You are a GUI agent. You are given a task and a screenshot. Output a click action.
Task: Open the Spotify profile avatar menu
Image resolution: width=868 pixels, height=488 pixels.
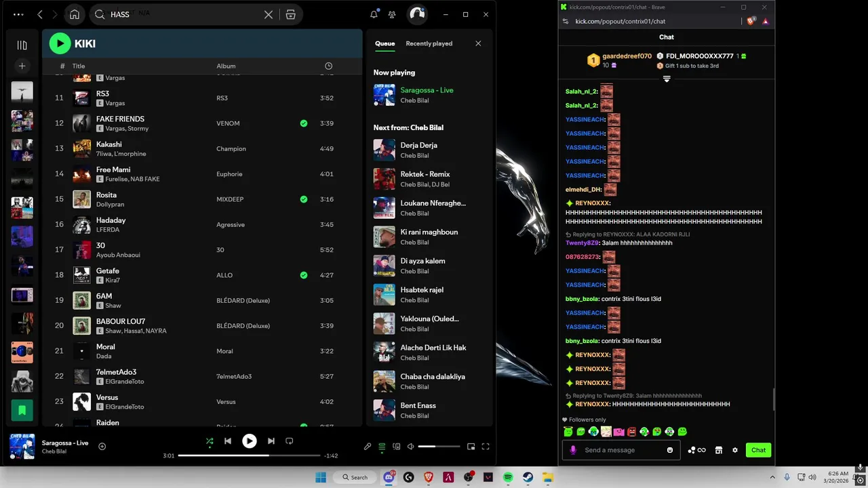pyautogui.click(x=417, y=14)
